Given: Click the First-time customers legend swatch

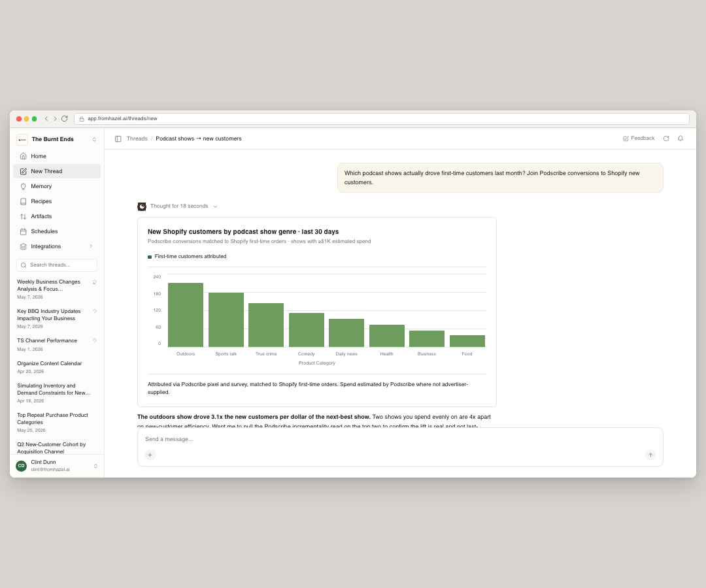Looking at the screenshot, I should coord(150,257).
